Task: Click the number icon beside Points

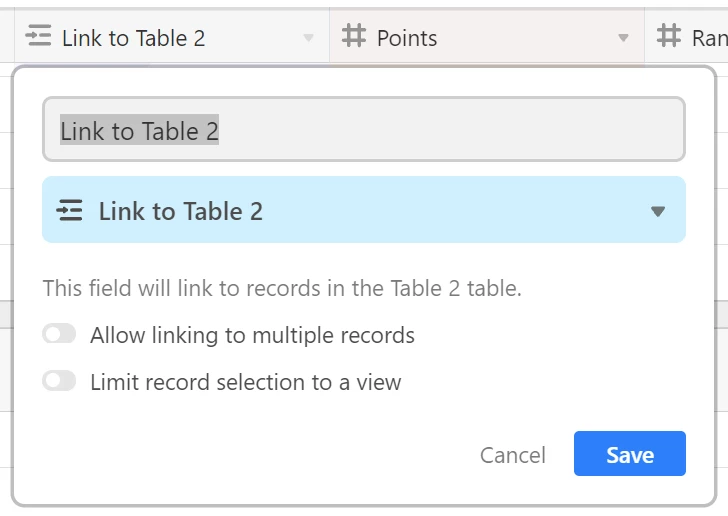Action: 354,36
